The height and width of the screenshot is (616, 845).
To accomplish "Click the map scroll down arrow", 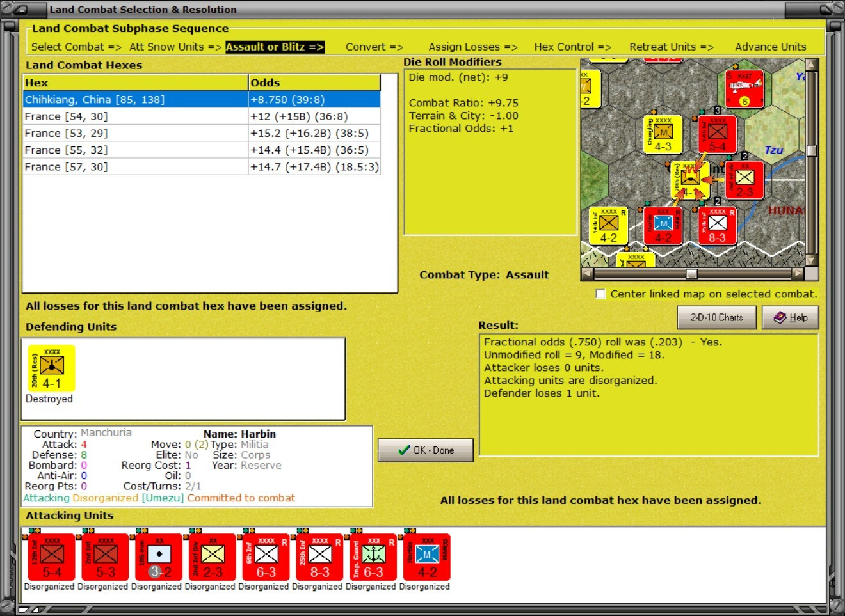I will tap(812, 260).
